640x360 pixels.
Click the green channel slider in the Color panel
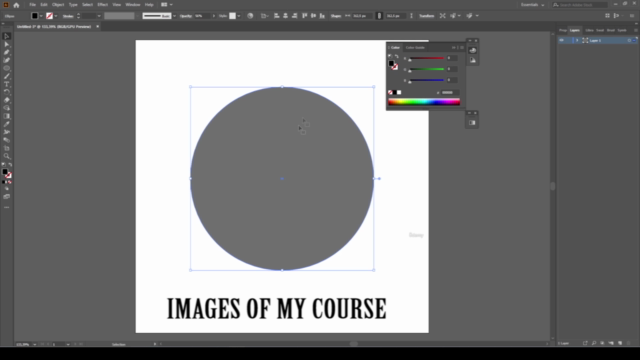[427, 69]
